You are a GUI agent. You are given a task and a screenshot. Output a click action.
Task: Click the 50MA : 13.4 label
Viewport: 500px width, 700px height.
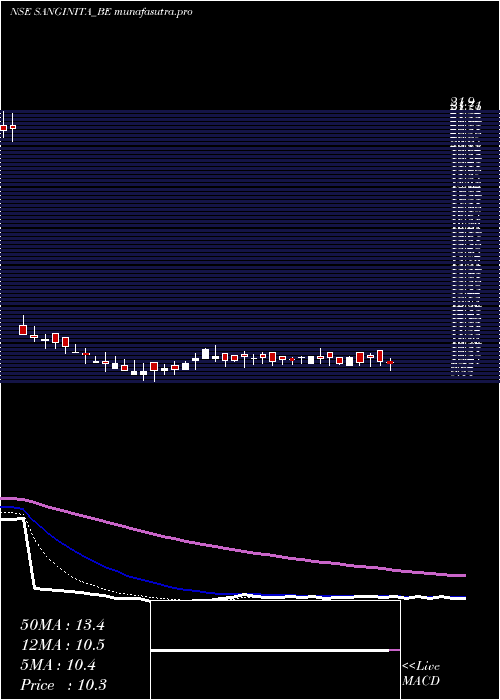click(x=62, y=625)
